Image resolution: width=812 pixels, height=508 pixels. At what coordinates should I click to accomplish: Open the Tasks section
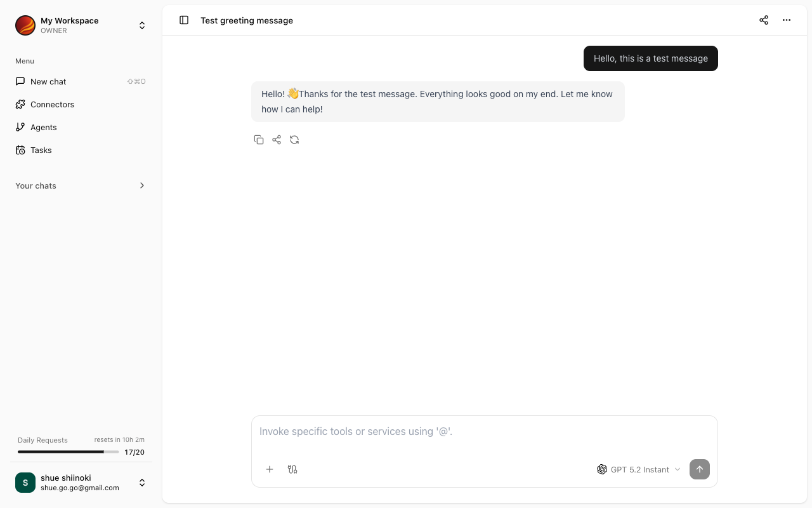41,150
